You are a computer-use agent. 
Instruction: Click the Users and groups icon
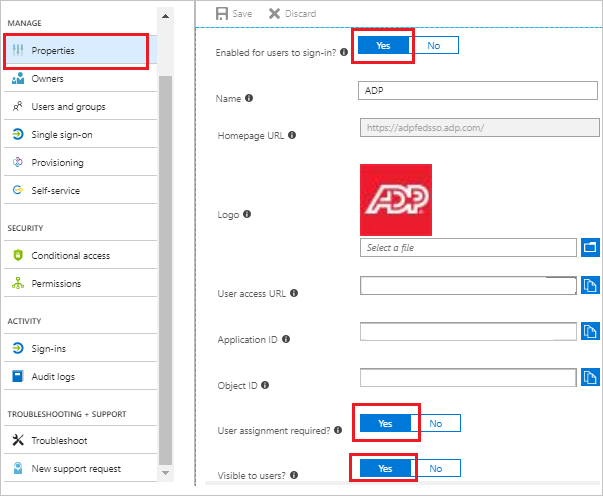click(18, 107)
